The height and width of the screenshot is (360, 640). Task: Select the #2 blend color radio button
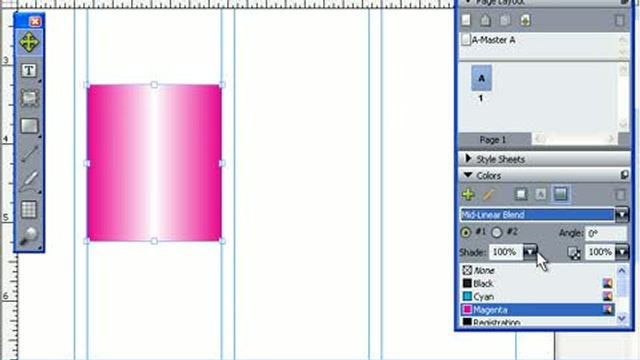(496, 233)
